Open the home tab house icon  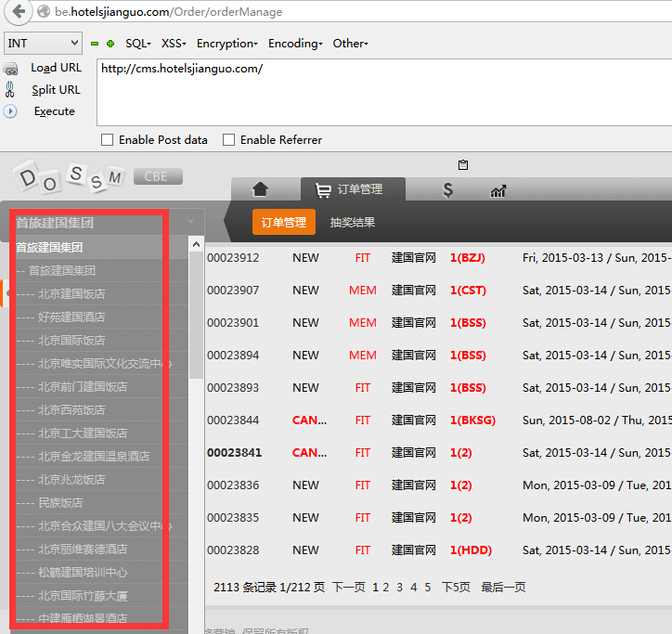260,189
